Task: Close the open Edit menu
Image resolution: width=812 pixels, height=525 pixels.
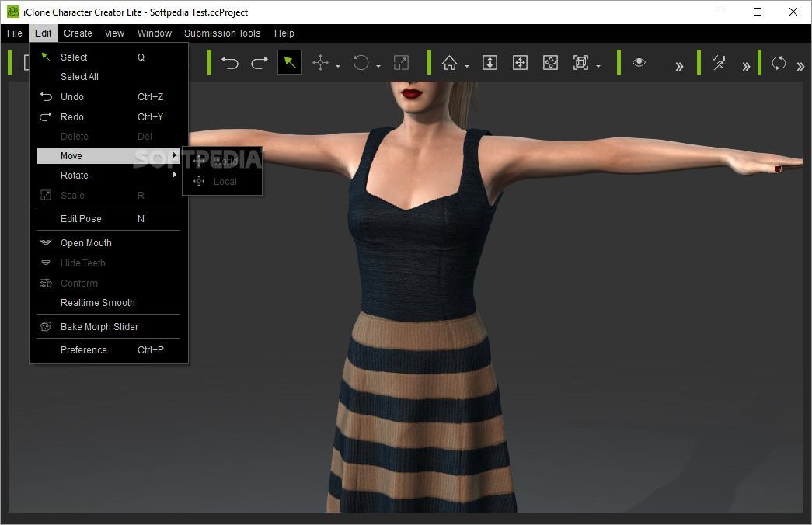Action: coord(43,33)
